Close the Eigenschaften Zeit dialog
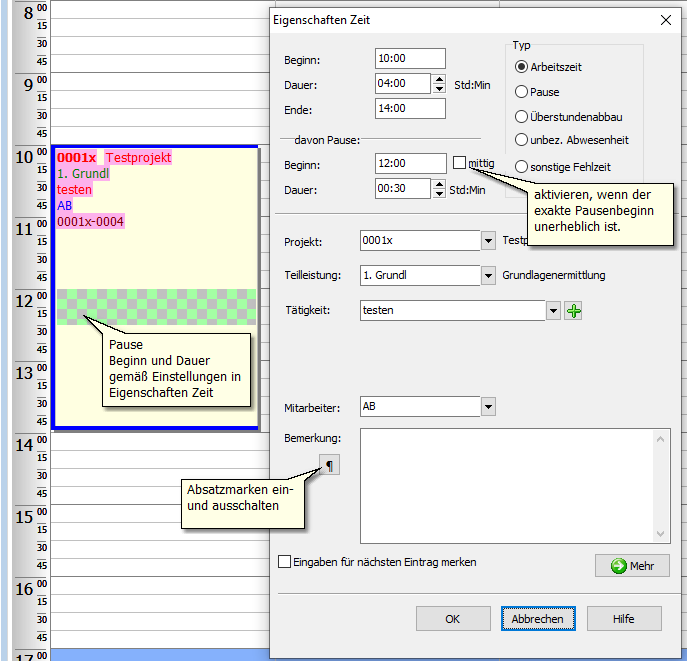This screenshot has height=661, width=687. [x=666, y=19]
